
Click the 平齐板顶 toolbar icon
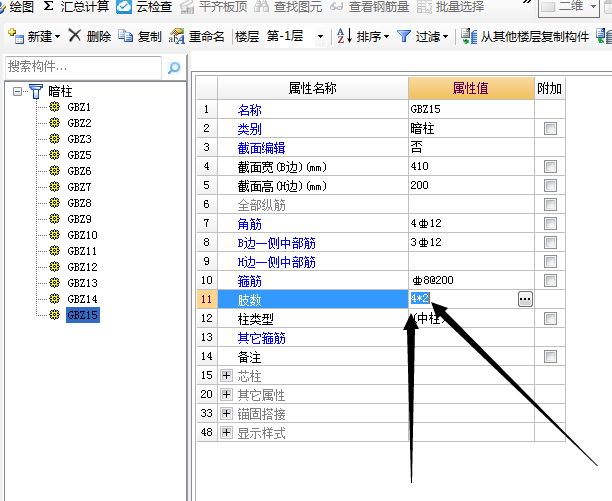pyautogui.click(x=187, y=7)
